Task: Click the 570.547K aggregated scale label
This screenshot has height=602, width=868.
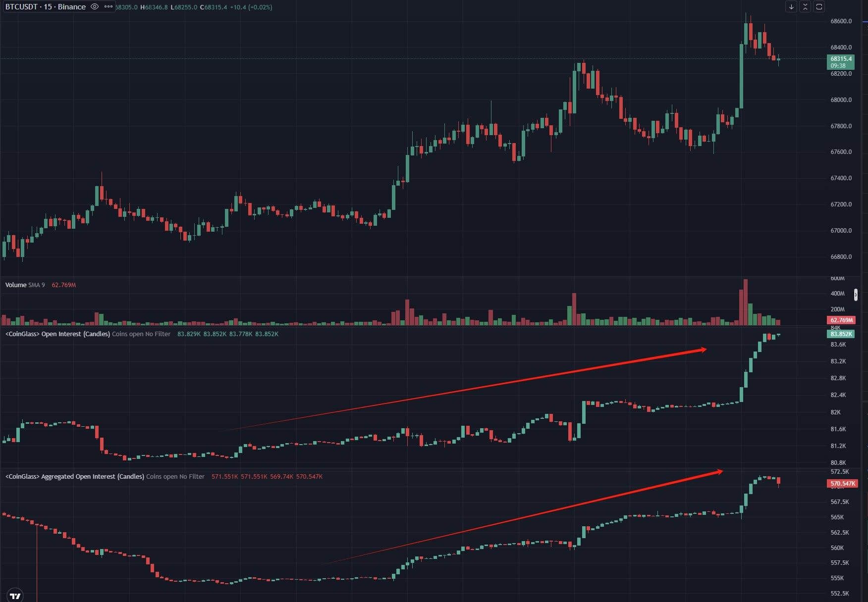Action: [843, 483]
